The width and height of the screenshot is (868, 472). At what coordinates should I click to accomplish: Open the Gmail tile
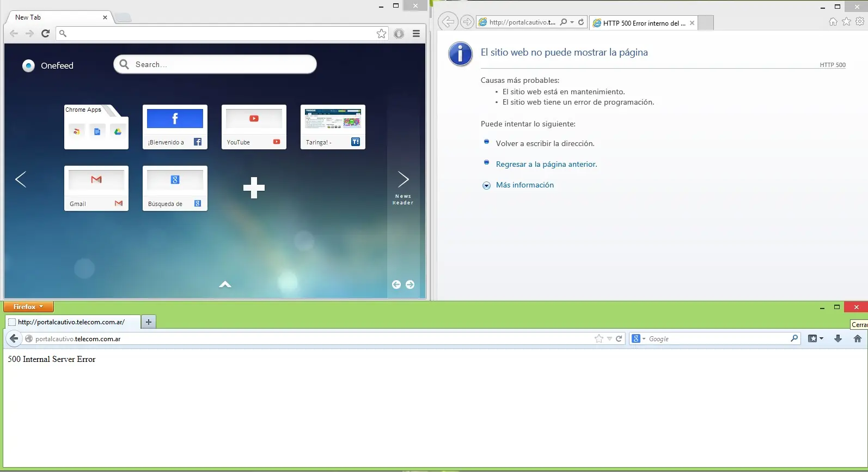coord(96,188)
